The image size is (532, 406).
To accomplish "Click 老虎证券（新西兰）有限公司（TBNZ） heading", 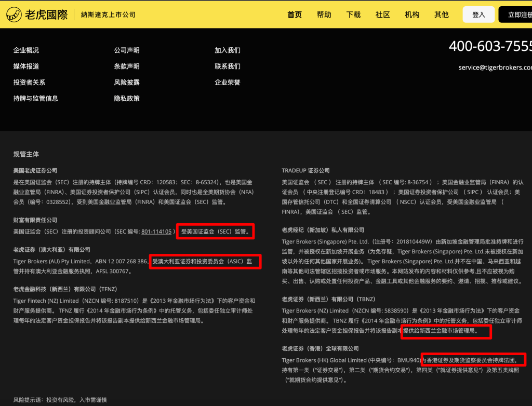I will [x=329, y=299].
